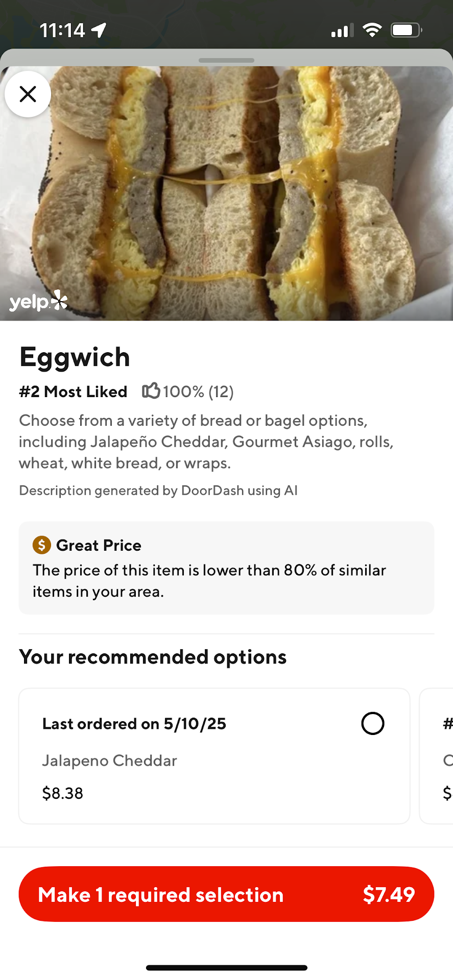Tap the home indicator bar

click(226, 967)
